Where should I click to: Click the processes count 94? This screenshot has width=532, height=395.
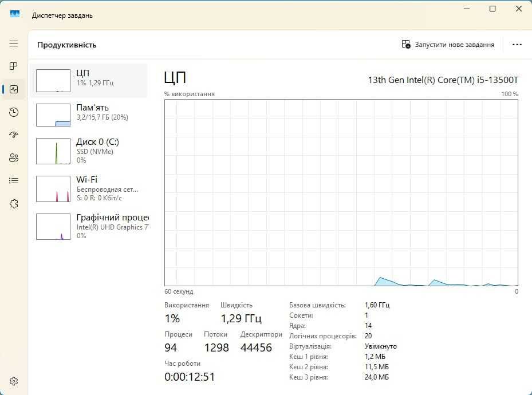(171, 347)
